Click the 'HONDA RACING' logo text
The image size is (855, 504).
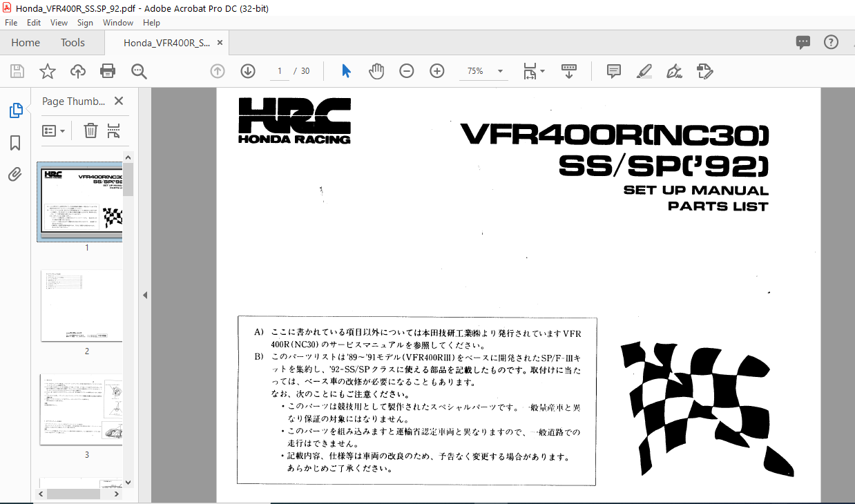tap(294, 139)
